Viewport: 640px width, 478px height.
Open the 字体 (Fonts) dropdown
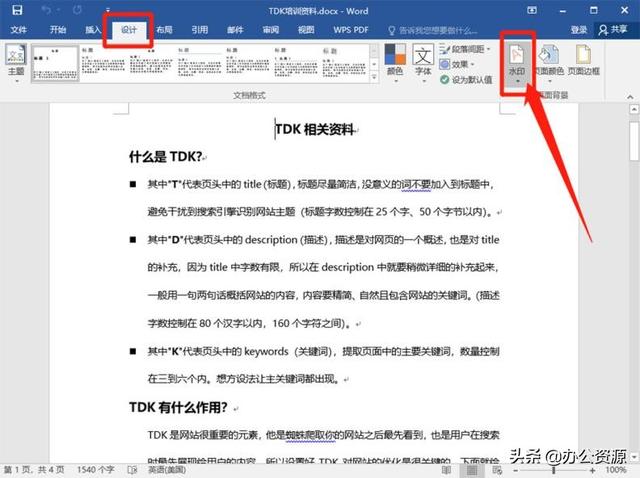point(423,63)
